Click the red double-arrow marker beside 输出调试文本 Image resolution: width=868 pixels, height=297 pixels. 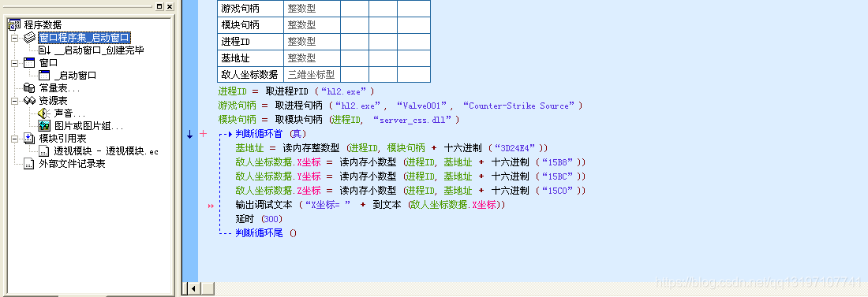[x=211, y=206]
